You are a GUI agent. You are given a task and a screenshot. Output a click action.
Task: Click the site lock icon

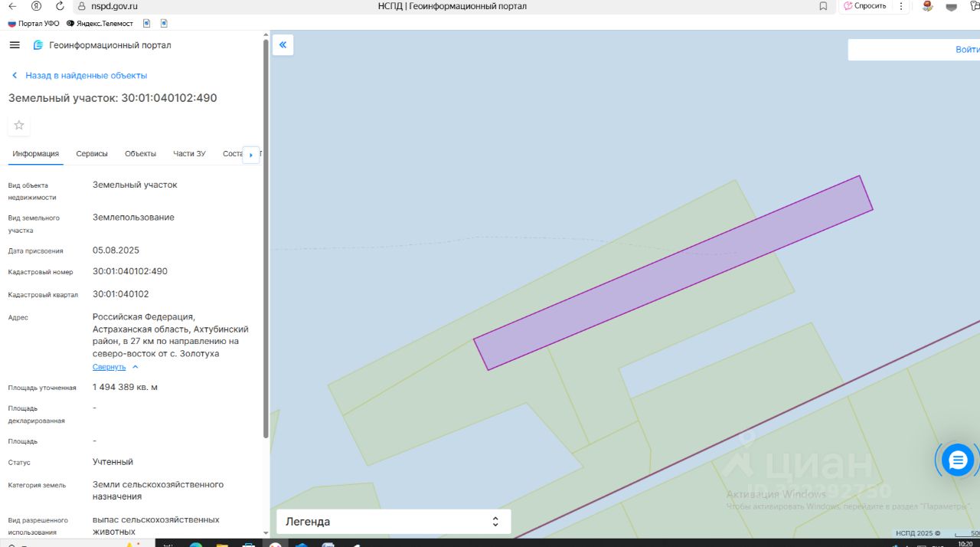[x=82, y=6]
